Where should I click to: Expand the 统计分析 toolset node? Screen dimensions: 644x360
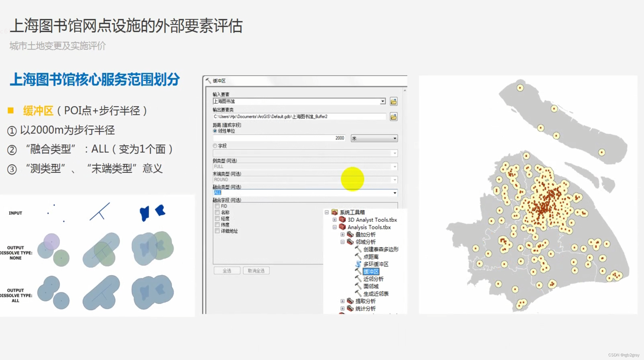(x=342, y=308)
